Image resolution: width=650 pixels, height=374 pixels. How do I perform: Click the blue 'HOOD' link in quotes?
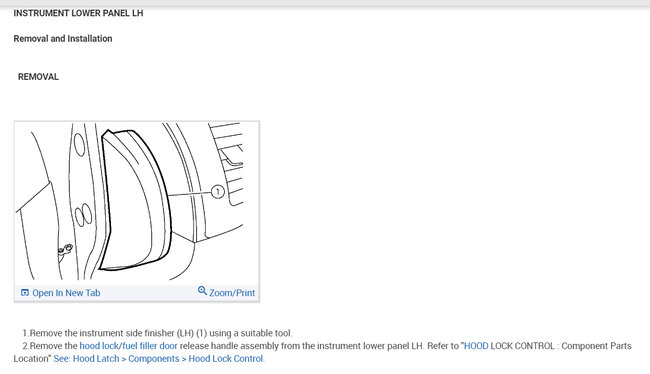(476, 346)
